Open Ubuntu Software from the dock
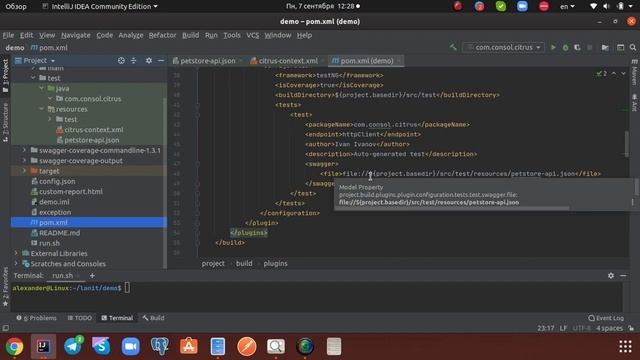This screenshot has width=640, height=360. pos(189,347)
